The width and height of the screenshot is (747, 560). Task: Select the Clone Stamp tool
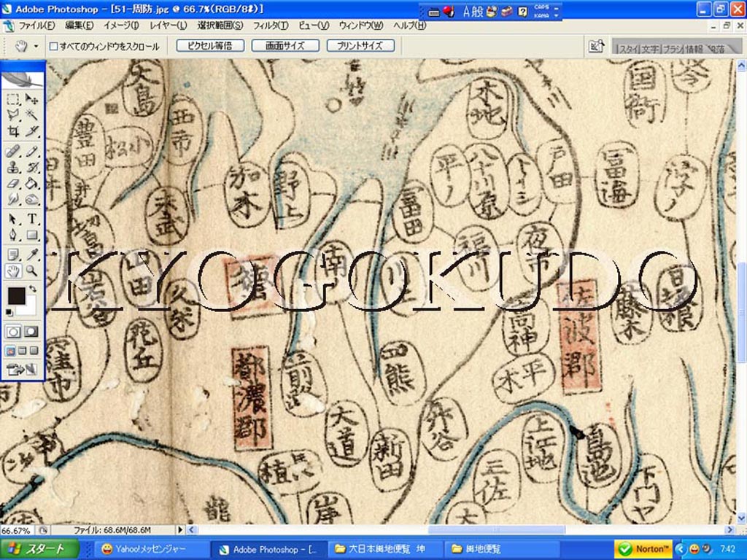point(13,167)
